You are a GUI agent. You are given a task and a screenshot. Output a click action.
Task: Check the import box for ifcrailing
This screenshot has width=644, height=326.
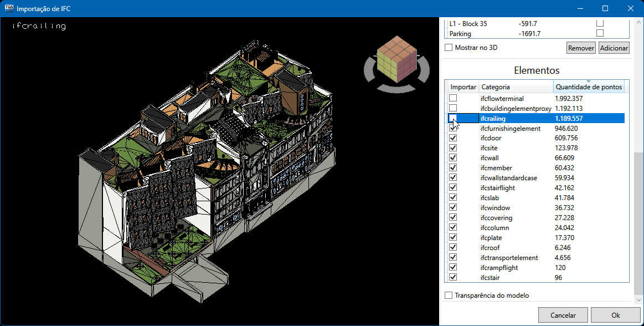click(x=453, y=118)
